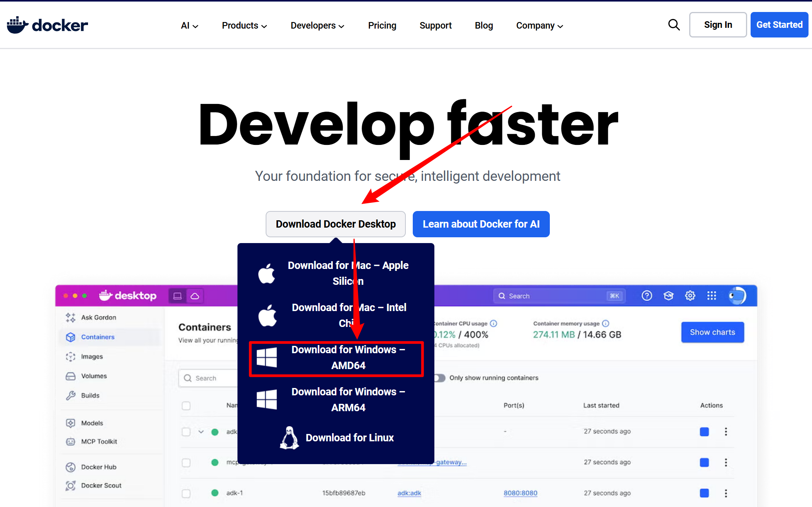Stop the first container with its blue square

704,432
